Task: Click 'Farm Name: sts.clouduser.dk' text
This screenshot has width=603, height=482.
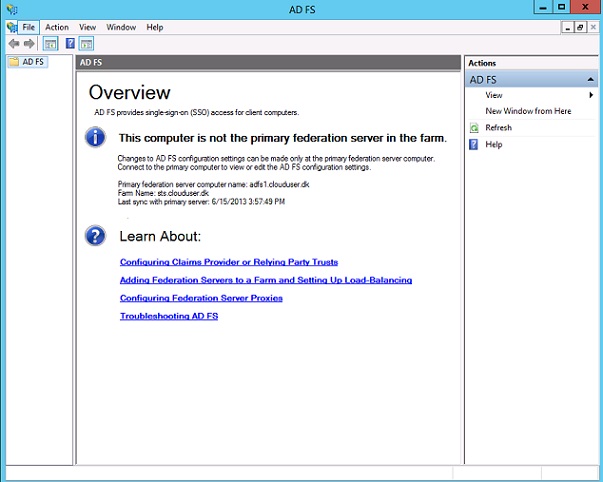Action: (x=163, y=193)
